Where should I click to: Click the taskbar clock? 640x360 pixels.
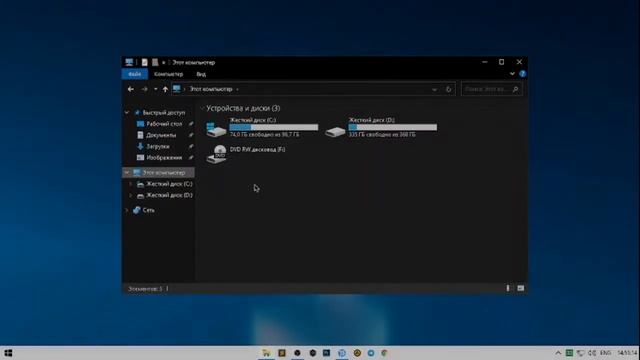click(x=627, y=353)
